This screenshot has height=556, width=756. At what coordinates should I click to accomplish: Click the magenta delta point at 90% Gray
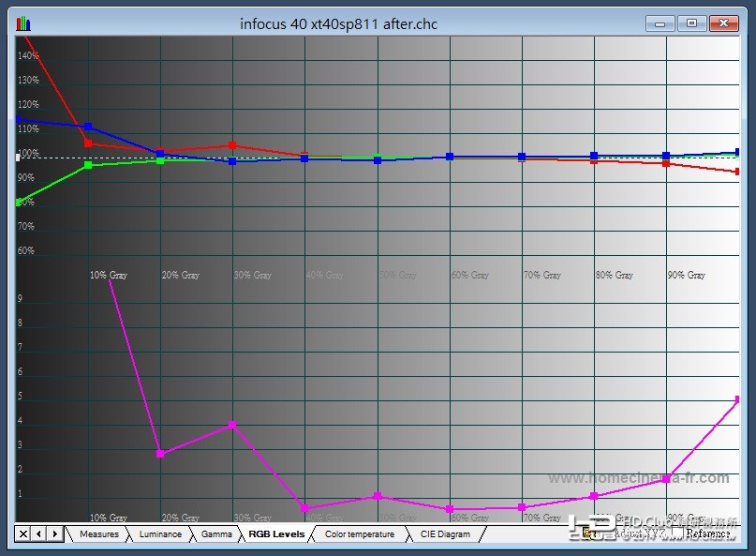click(x=666, y=479)
